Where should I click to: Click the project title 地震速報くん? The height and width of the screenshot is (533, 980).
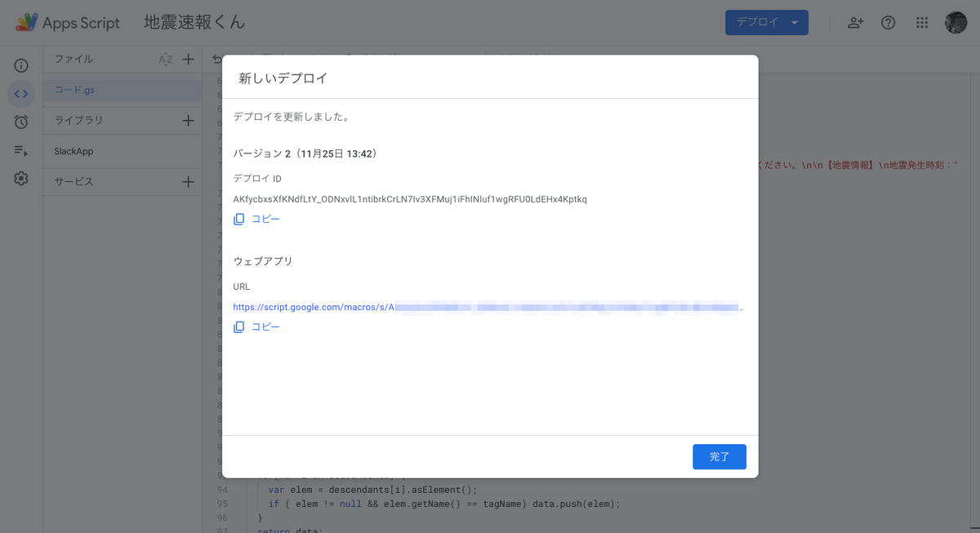coord(194,23)
